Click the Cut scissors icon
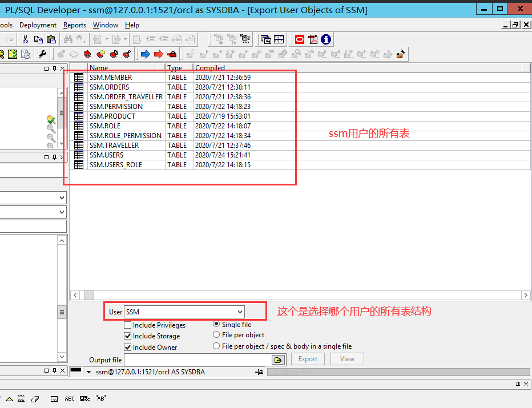532x408 pixels. [x=25, y=40]
